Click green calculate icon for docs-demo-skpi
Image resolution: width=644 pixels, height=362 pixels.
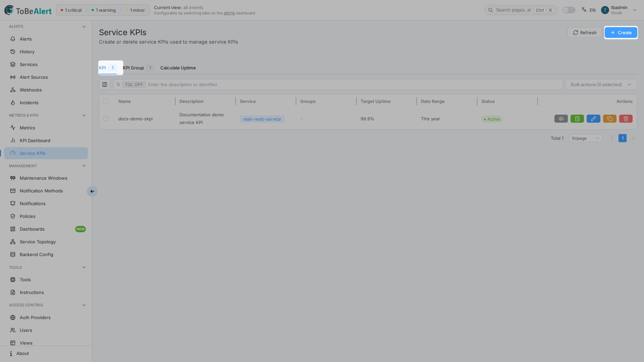coord(577,119)
